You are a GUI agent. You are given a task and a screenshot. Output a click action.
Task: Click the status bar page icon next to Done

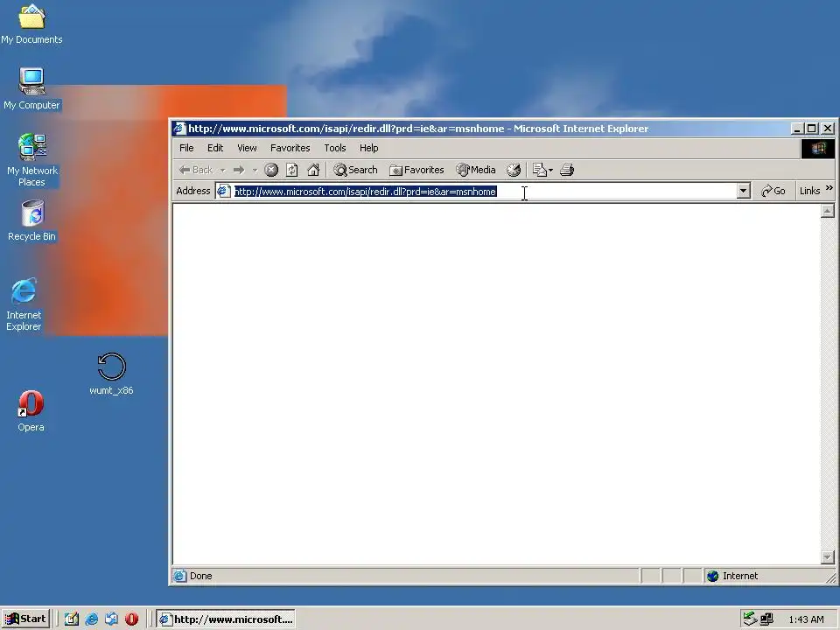tap(180, 576)
